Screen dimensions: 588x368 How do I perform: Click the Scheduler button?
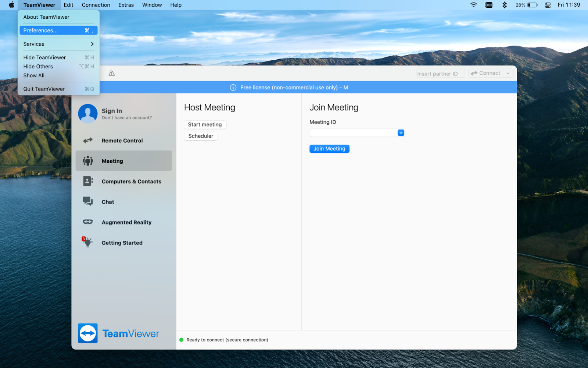coord(201,136)
